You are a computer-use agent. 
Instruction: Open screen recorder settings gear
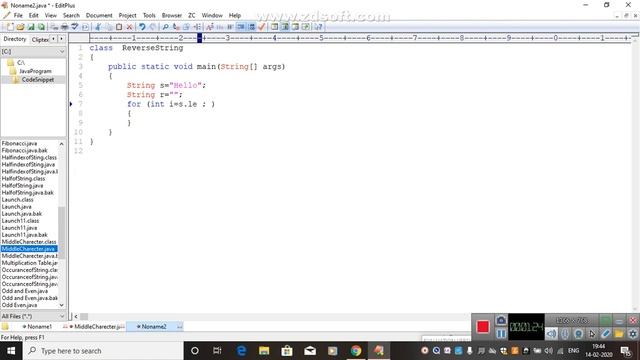click(x=633, y=334)
